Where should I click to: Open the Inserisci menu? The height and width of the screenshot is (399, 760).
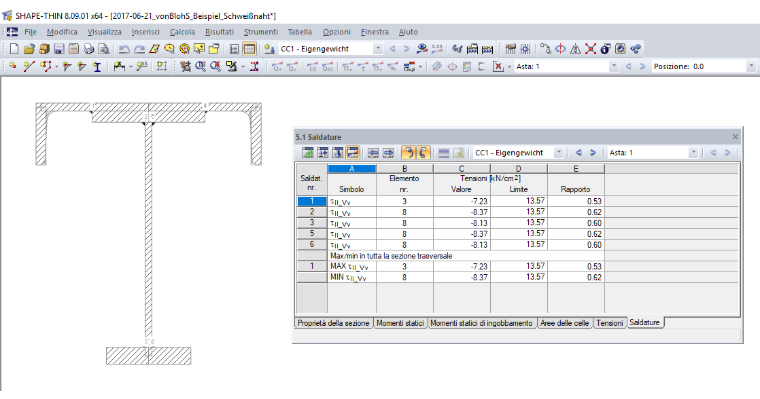[145, 32]
